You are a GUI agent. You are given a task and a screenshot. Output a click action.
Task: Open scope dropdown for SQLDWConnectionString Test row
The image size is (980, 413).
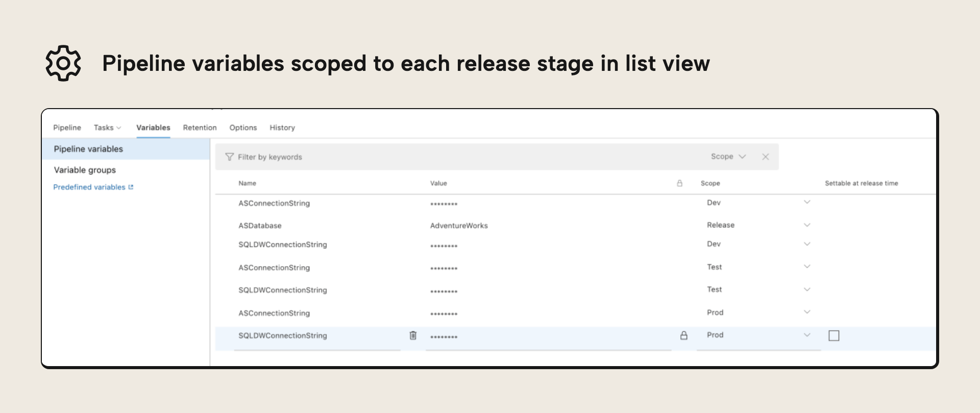pyautogui.click(x=807, y=290)
